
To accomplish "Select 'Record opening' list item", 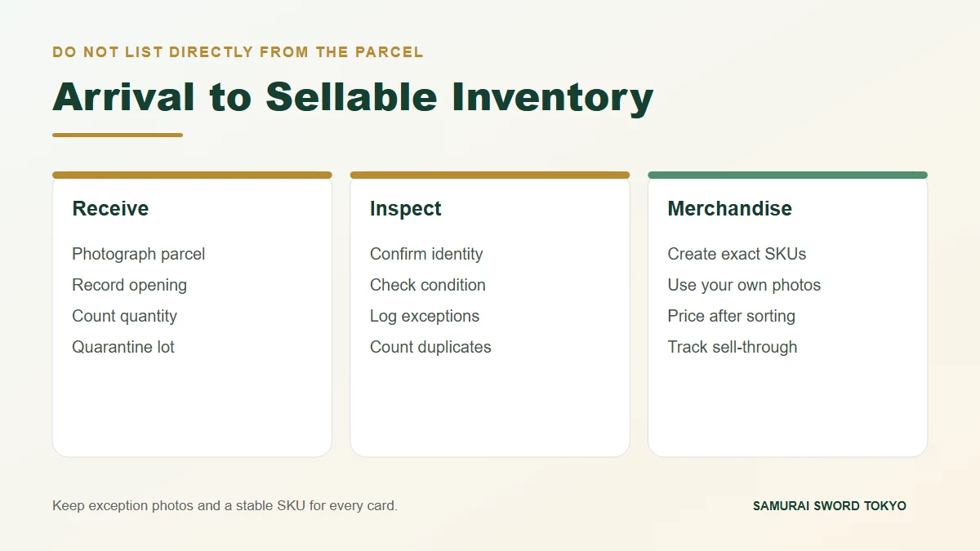I will [129, 285].
